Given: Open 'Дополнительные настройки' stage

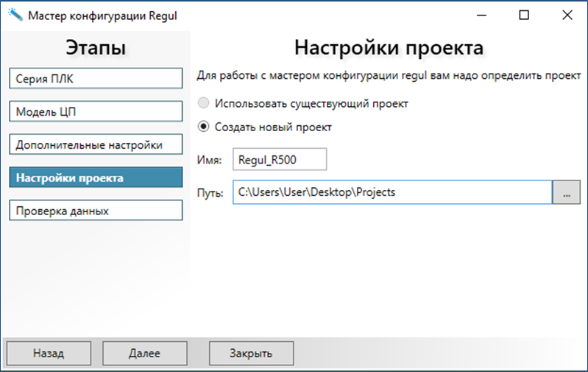Looking at the screenshot, I should 95,144.
